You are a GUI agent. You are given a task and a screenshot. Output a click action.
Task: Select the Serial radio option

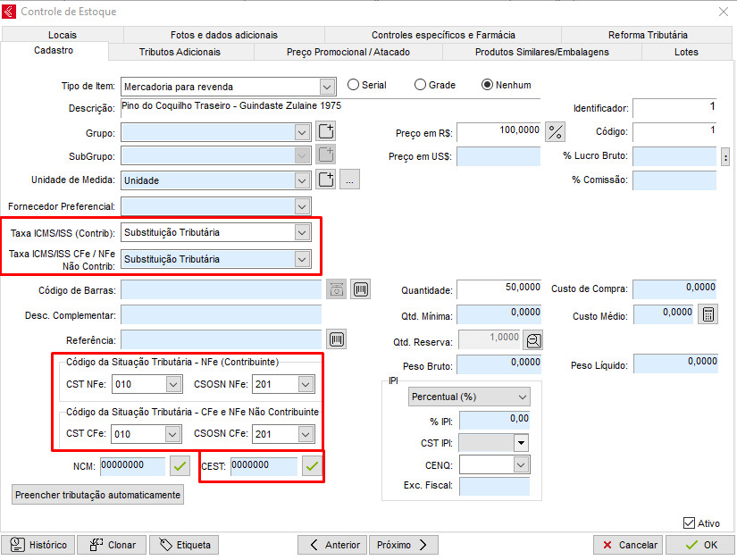click(x=367, y=85)
